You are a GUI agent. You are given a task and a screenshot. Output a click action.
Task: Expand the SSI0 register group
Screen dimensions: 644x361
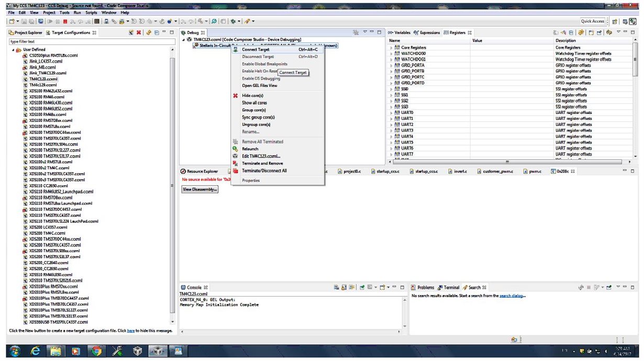[x=391, y=89]
